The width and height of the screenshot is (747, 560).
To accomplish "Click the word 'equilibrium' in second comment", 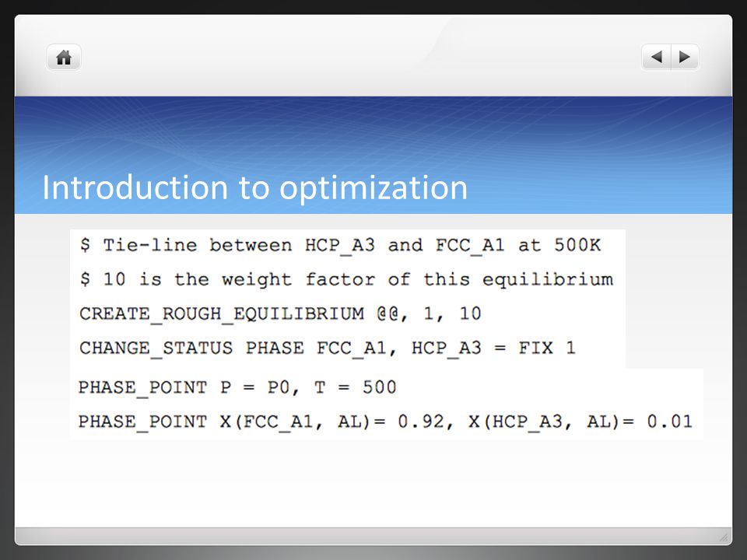I will point(548,279).
